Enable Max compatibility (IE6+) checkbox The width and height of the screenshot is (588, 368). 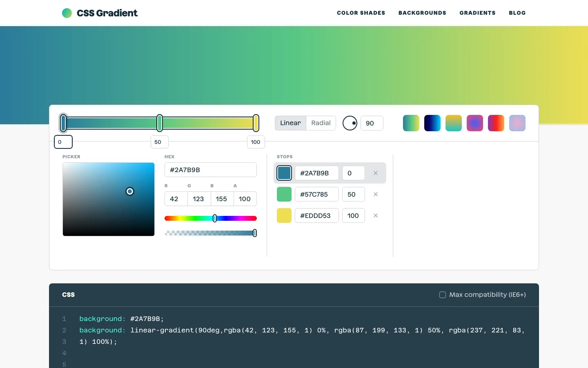[x=443, y=295]
